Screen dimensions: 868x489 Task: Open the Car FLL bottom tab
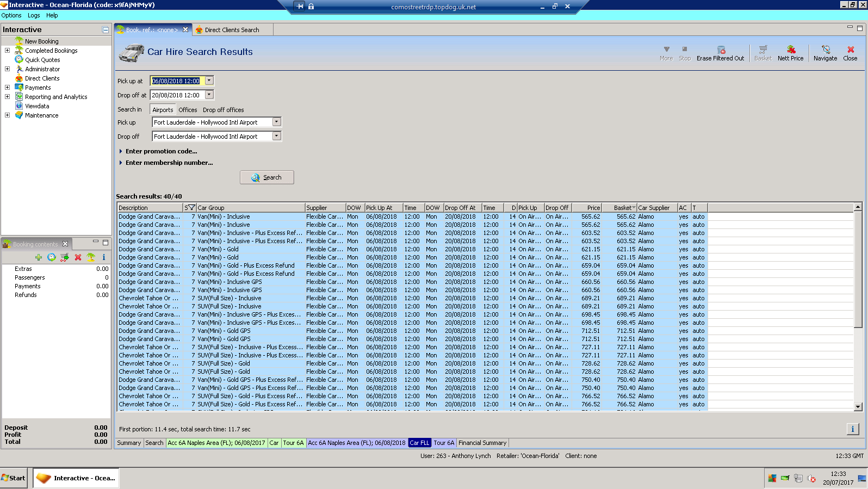tap(419, 443)
